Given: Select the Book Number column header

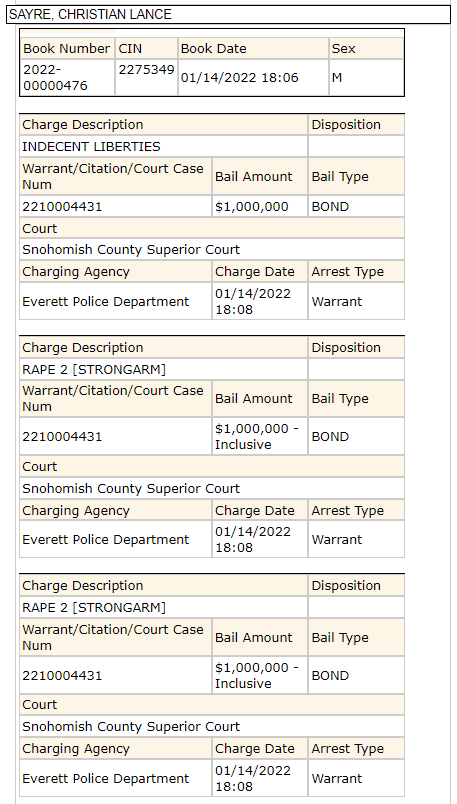Looking at the screenshot, I should coord(67,49).
